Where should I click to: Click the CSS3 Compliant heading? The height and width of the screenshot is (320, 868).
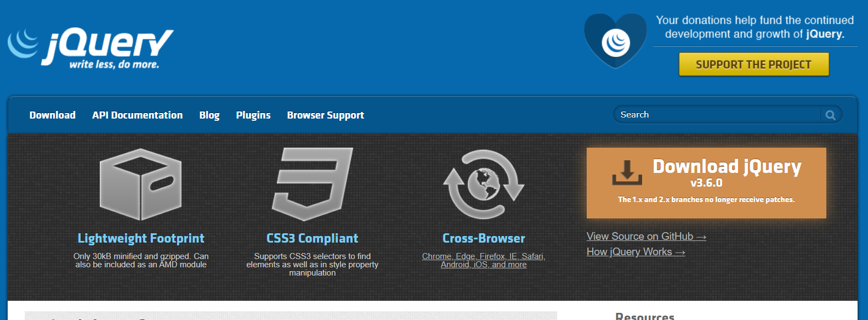coord(313,238)
